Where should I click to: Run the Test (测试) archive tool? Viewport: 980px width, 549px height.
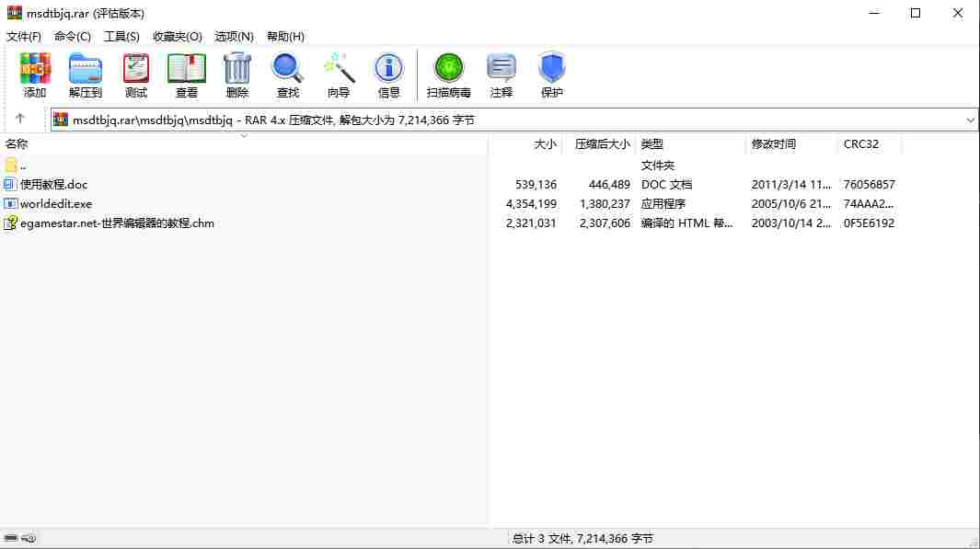click(135, 69)
